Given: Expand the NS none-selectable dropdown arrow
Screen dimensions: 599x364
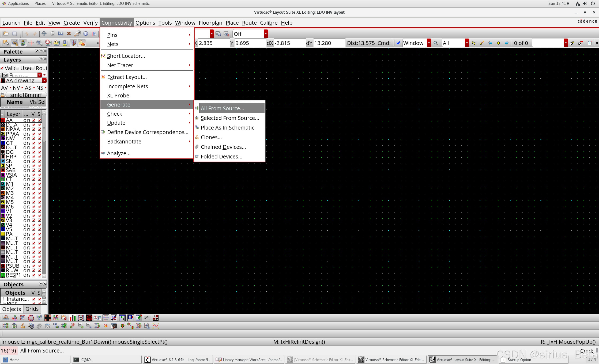Looking at the screenshot, I should (x=45, y=88).
